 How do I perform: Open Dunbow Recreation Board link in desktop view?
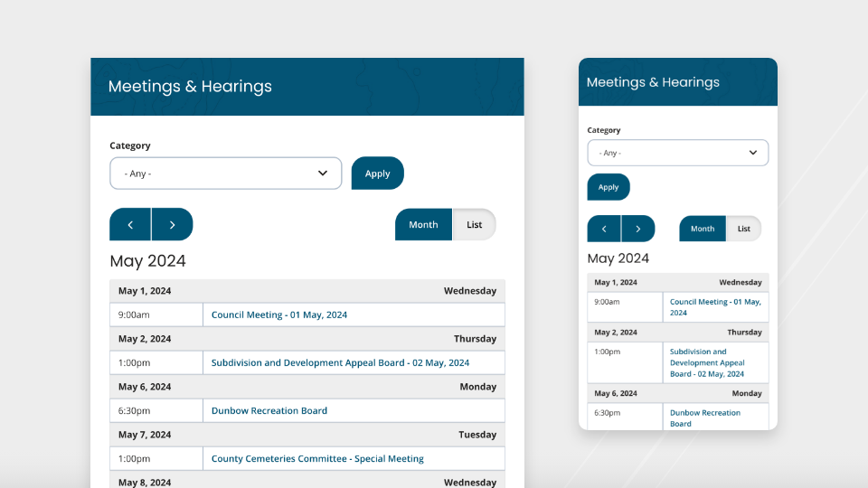tap(269, 410)
